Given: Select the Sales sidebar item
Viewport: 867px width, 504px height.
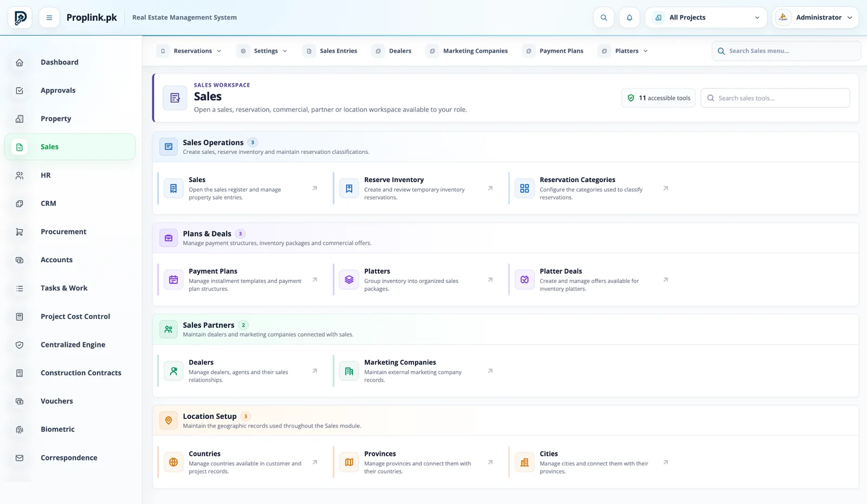Looking at the screenshot, I should coord(70,147).
